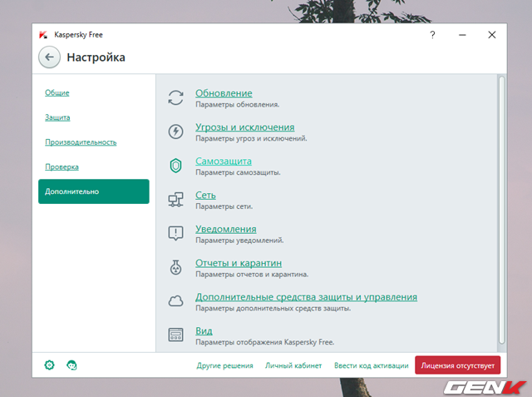Click the back arrow next to Настройка

[49, 57]
